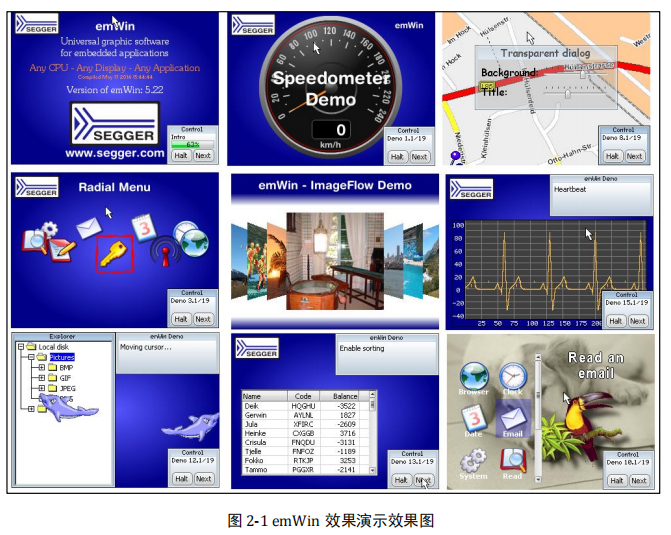Screen dimensions: 671x535
Task: Halt Demo 3.1/19 Radial Menu
Action: tap(181, 319)
